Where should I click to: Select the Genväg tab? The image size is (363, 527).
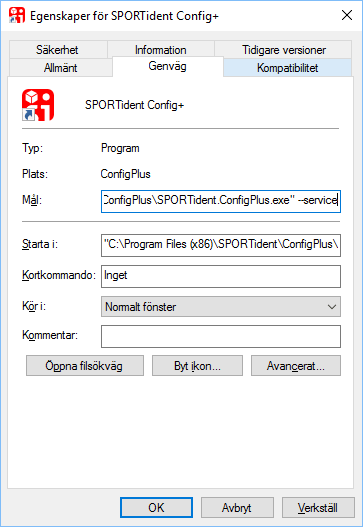point(167,66)
